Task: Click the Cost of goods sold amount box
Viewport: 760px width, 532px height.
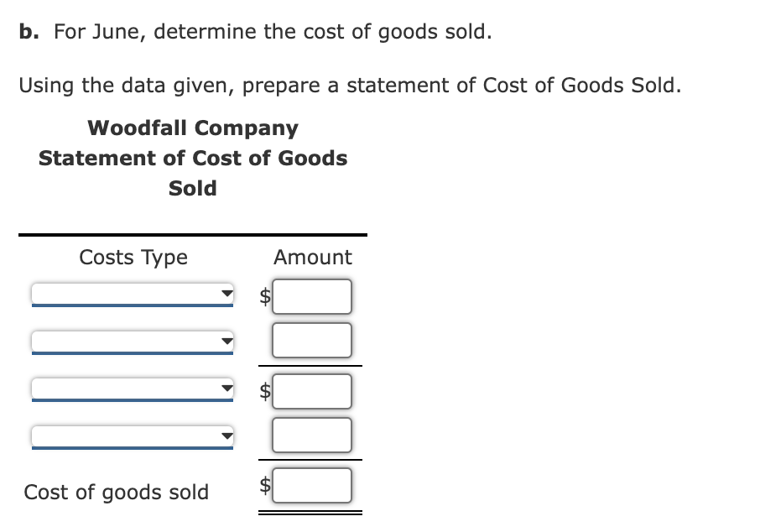Action: tap(311, 484)
